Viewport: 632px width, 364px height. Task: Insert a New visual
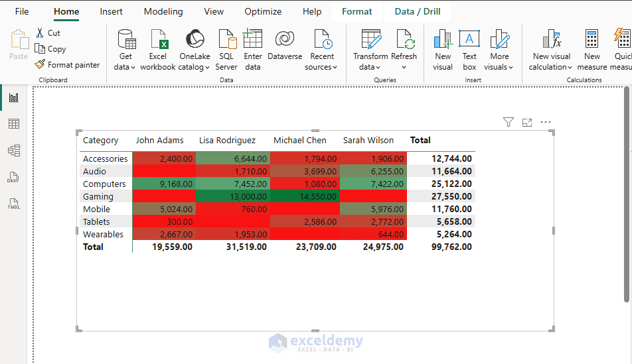click(x=443, y=50)
